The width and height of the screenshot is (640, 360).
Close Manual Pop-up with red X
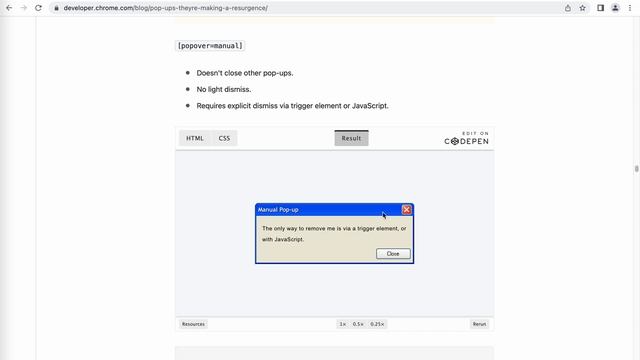tap(407, 209)
